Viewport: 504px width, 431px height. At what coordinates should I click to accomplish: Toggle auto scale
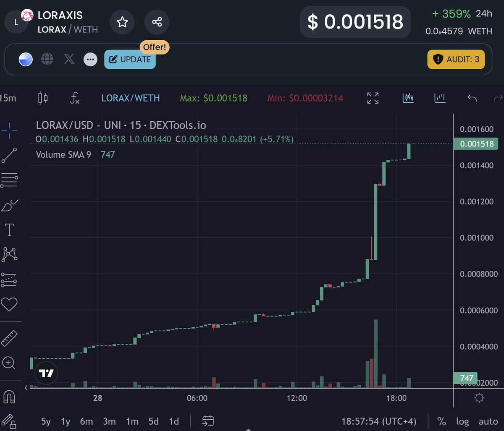pyautogui.click(x=488, y=421)
